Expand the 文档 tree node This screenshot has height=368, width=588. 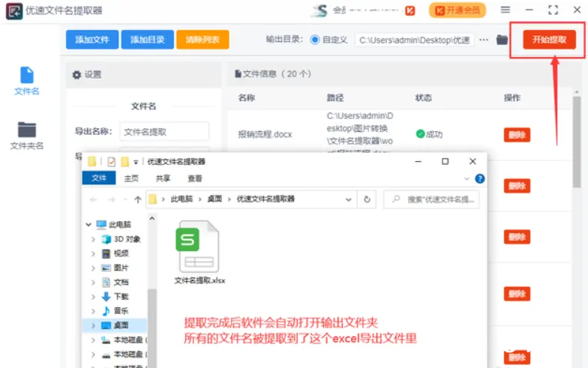pos(93,282)
